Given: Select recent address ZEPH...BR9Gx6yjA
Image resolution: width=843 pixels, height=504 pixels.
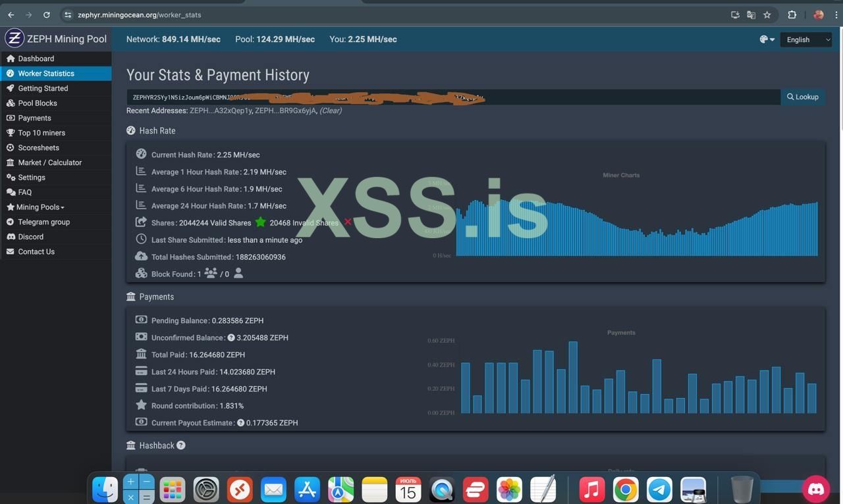Looking at the screenshot, I should pos(285,111).
